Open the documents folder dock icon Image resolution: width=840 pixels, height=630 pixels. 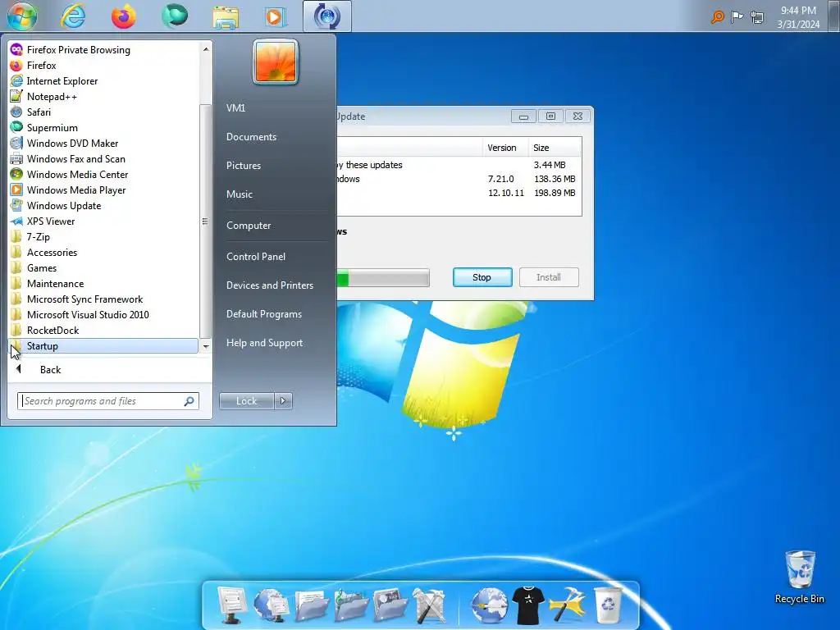(311, 605)
